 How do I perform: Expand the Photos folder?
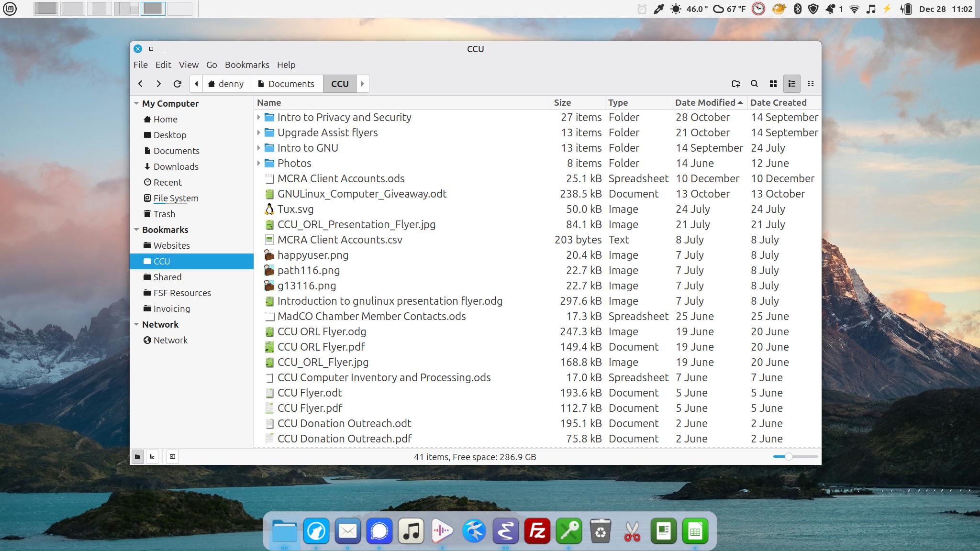(258, 163)
